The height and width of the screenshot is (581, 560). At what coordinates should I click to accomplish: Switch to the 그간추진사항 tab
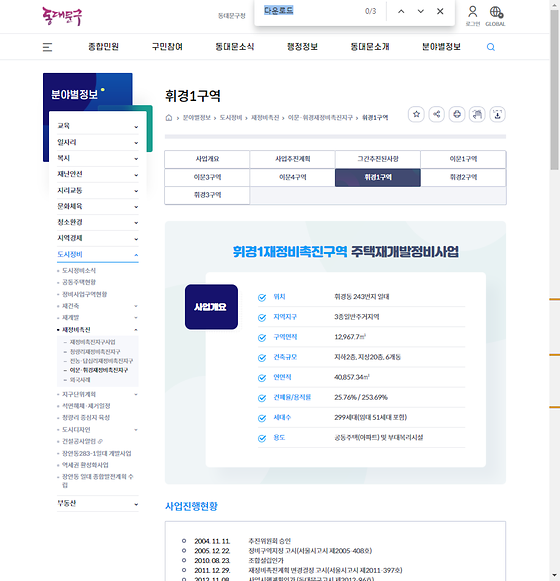pos(378,159)
